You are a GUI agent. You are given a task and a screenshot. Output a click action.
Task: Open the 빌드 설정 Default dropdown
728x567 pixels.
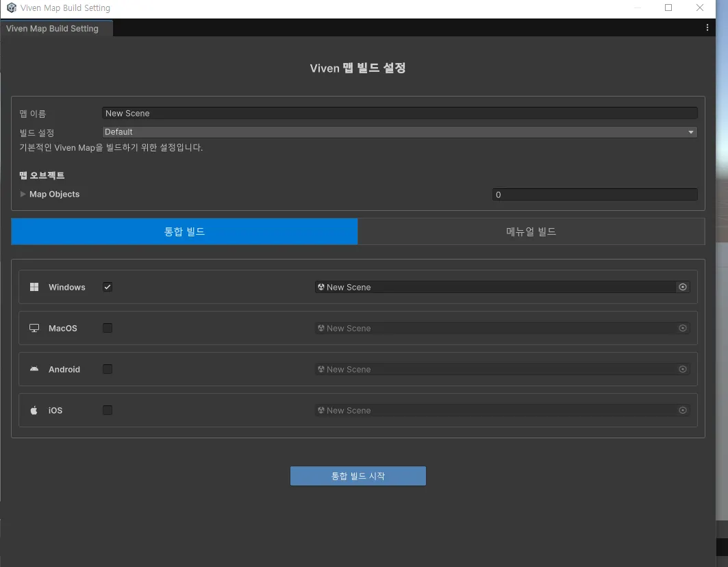pos(400,132)
